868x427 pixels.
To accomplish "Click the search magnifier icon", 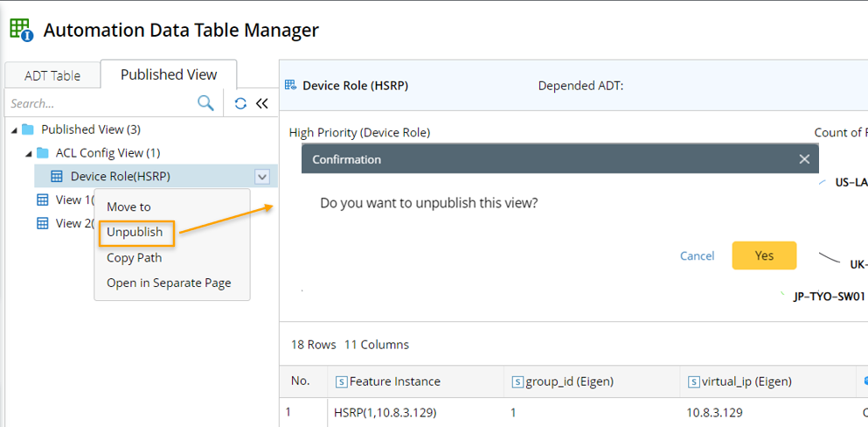I will point(205,103).
